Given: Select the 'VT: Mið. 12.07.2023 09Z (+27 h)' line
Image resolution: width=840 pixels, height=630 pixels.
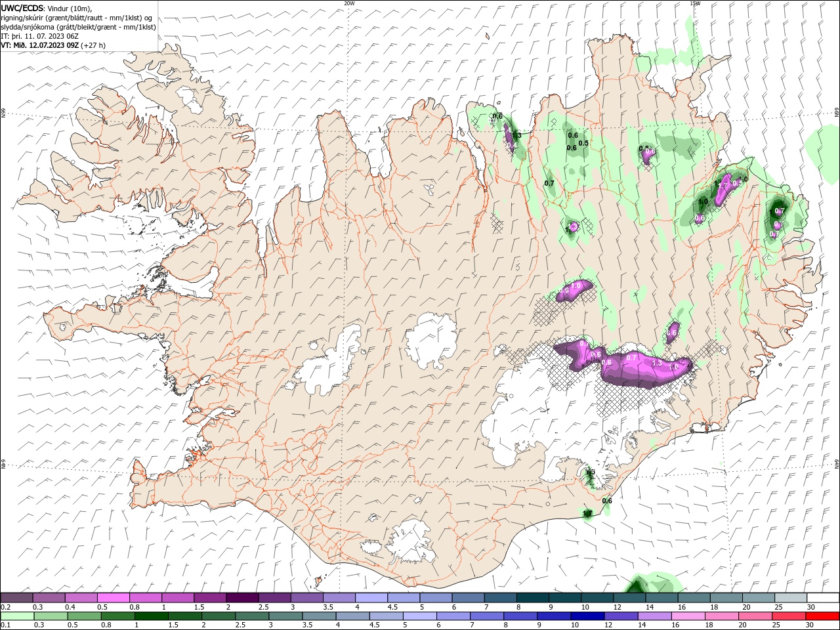Looking at the screenshot, I should click(x=53, y=45).
